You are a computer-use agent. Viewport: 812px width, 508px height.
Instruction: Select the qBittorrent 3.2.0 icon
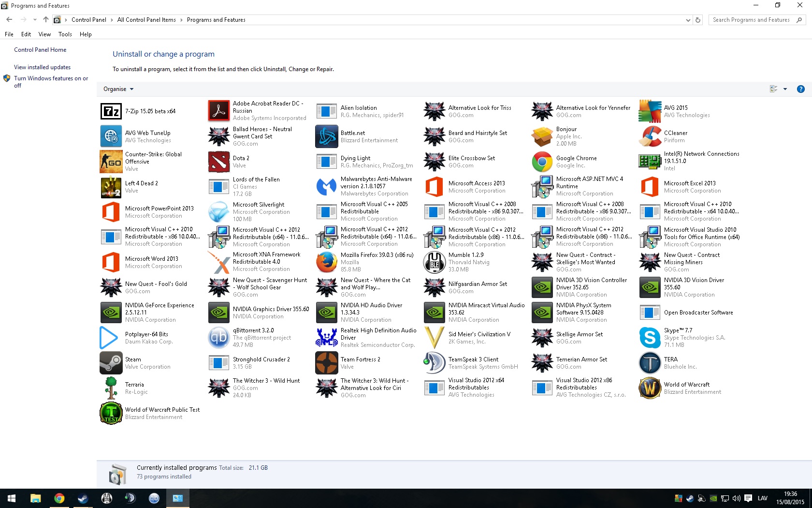pyautogui.click(x=218, y=338)
